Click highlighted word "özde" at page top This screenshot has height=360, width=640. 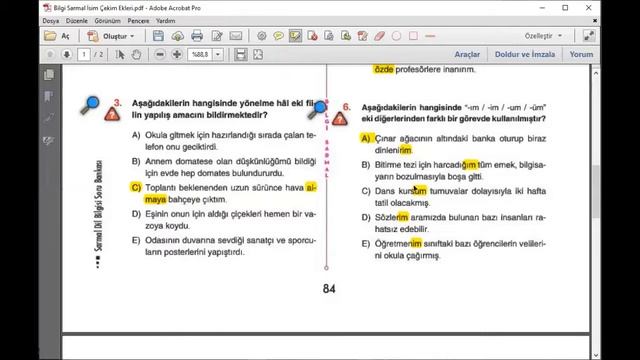coord(384,69)
